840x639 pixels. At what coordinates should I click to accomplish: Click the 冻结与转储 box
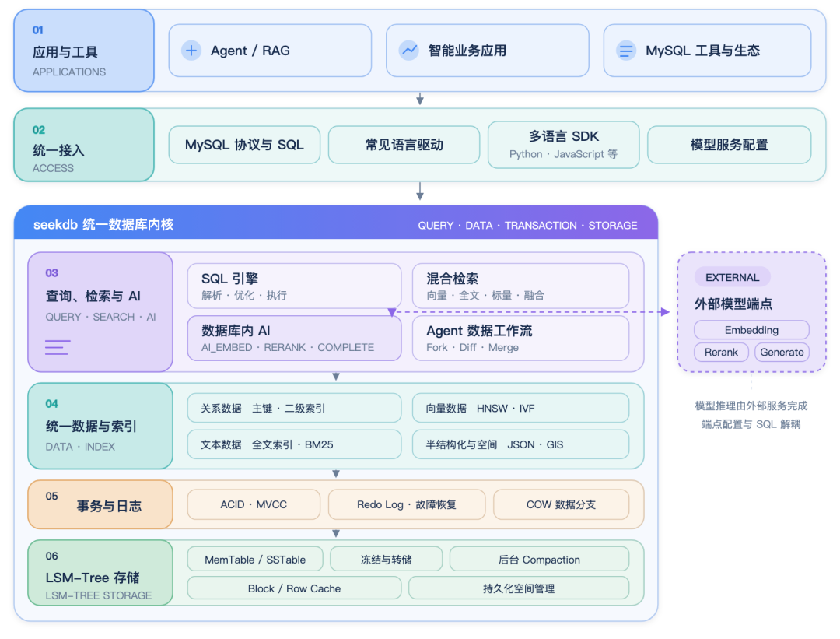tap(387, 559)
